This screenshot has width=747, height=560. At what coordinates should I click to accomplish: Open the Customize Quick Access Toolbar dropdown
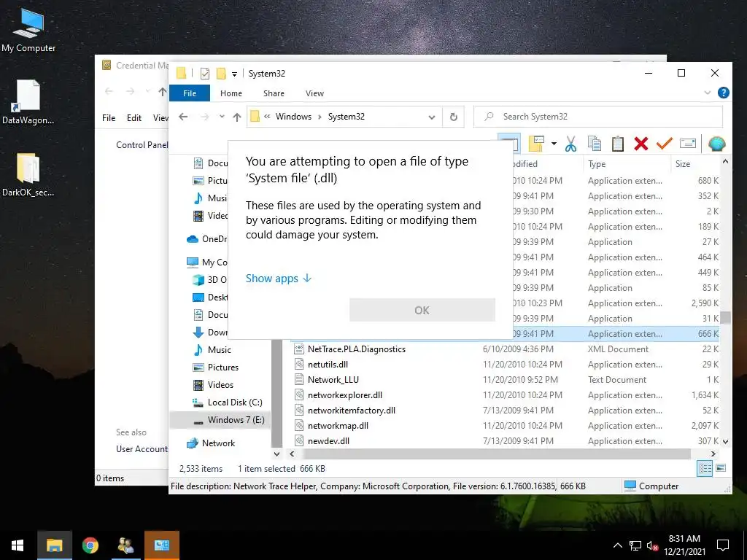pos(234,74)
